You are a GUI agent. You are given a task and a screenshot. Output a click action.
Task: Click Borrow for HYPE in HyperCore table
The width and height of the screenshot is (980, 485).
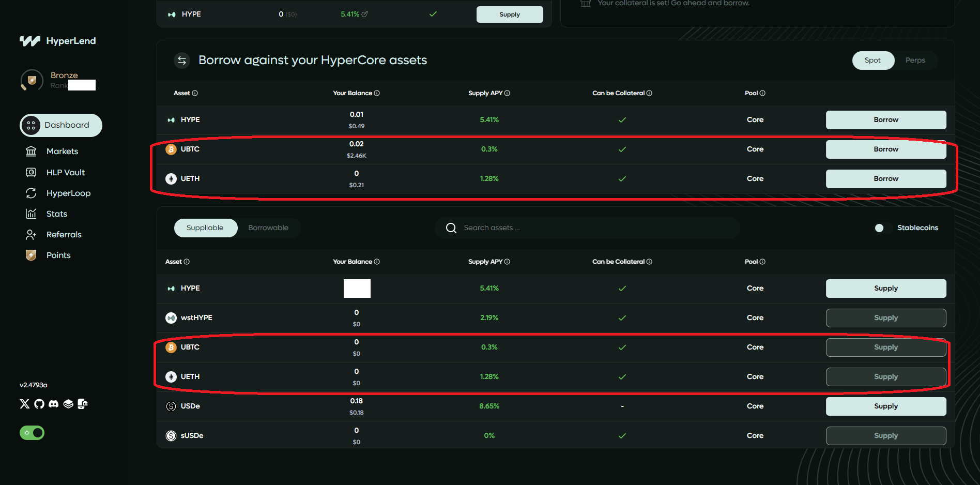pos(886,120)
